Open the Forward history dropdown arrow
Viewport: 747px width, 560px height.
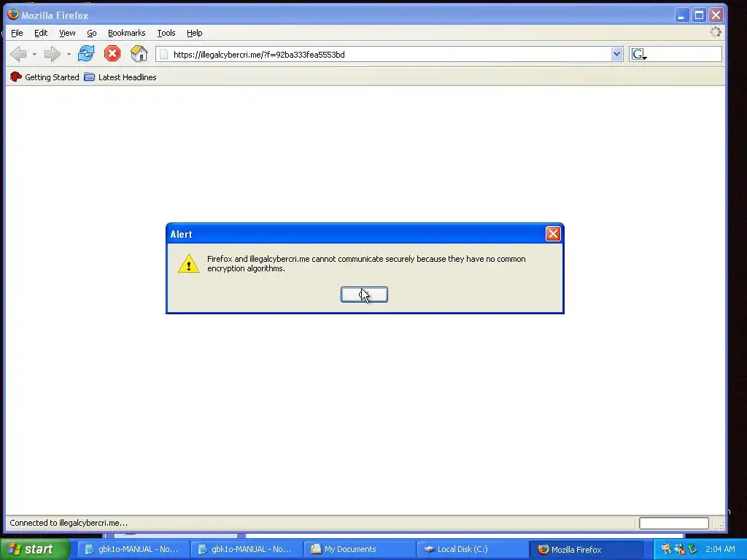(x=69, y=54)
